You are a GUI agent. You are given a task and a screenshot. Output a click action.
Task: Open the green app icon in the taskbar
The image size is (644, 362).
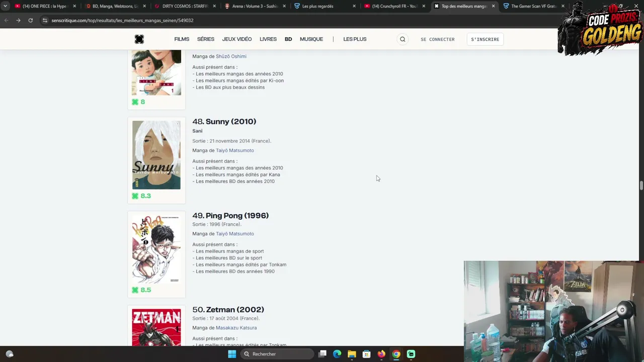click(411, 354)
